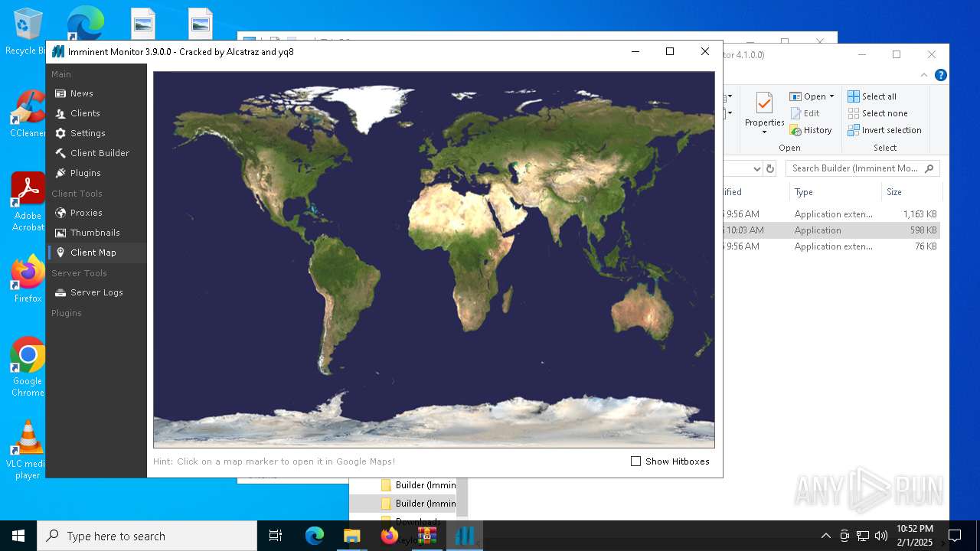Screen dimensions: 980x551
Task: Open CCleaner desktop shortcut
Action: (x=28, y=113)
